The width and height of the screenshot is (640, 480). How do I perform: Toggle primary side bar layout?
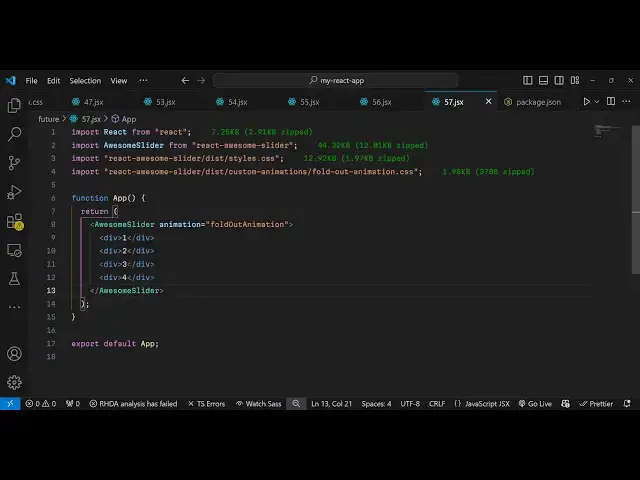pyautogui.click(x=527, y=80)
